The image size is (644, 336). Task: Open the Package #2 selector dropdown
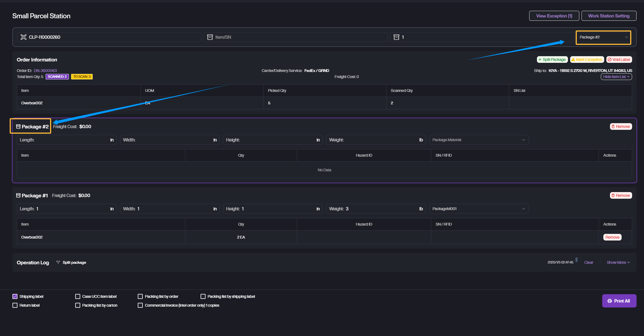(603, 37)
